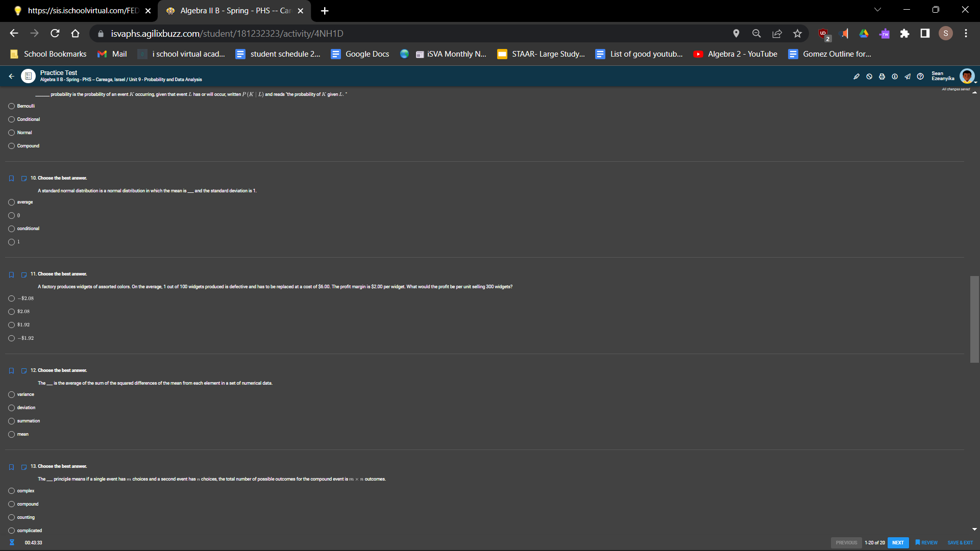Choose $1.92 for question 11
980x551 pixels.
(11, 325)
